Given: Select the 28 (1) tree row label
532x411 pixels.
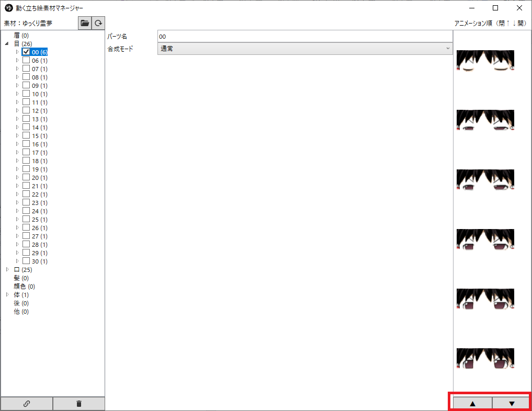Looking at the screenshot, I should tap(40, 245).
